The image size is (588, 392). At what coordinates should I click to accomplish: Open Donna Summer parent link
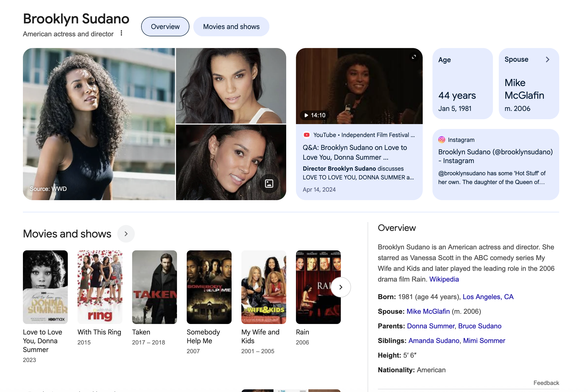pos(431,326)
